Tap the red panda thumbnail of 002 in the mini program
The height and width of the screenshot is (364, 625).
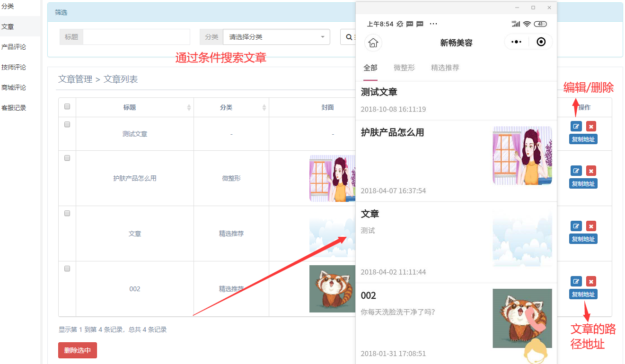pos(522,318)
